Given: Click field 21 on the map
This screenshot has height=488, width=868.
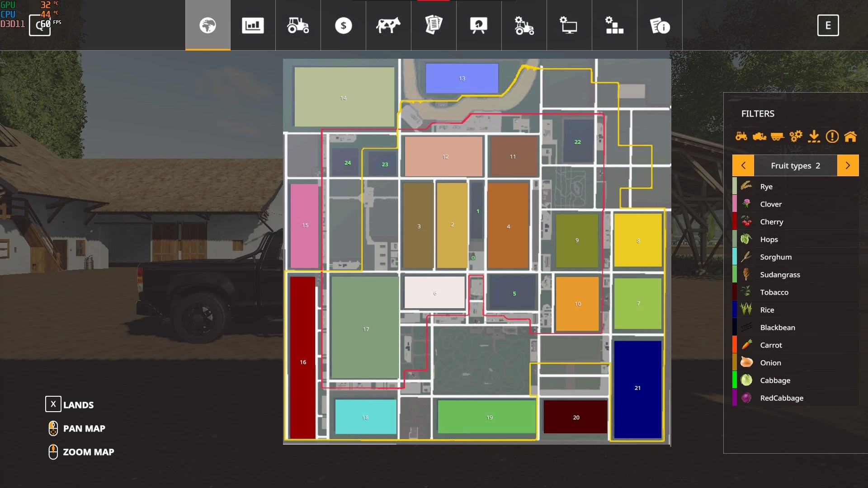Looking at the screenshot, I should point(637,389).
